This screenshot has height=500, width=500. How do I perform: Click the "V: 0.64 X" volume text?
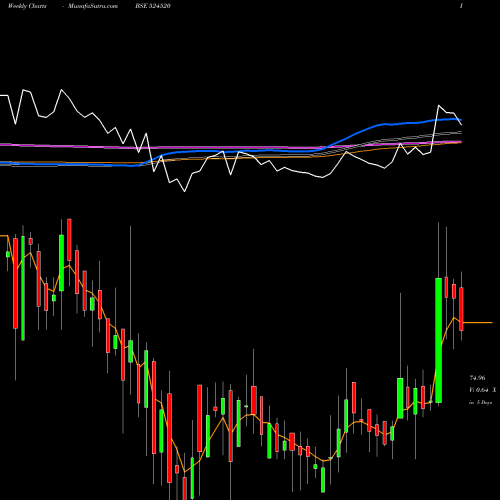[x=483, y=390]
